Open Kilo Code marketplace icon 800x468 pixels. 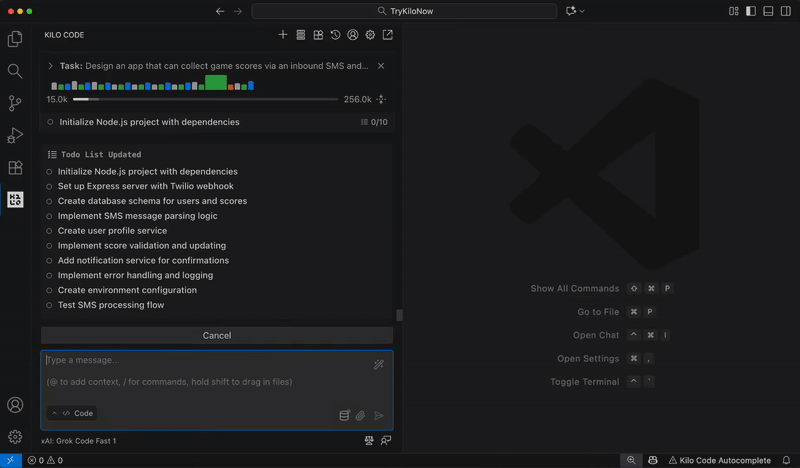318,35
